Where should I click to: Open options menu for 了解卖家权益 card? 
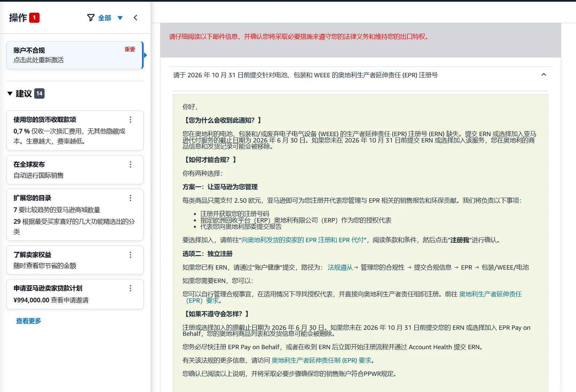[x=130, y=255]
